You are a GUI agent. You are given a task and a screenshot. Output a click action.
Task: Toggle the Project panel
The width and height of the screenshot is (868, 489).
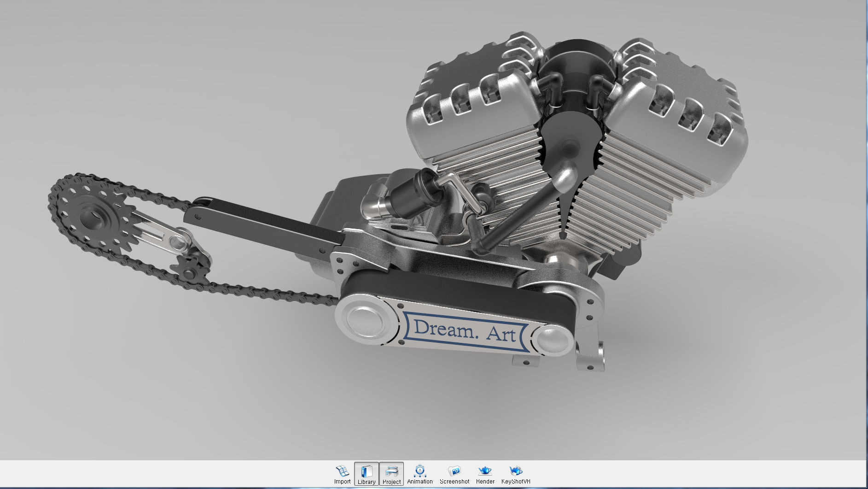[391, 474]
